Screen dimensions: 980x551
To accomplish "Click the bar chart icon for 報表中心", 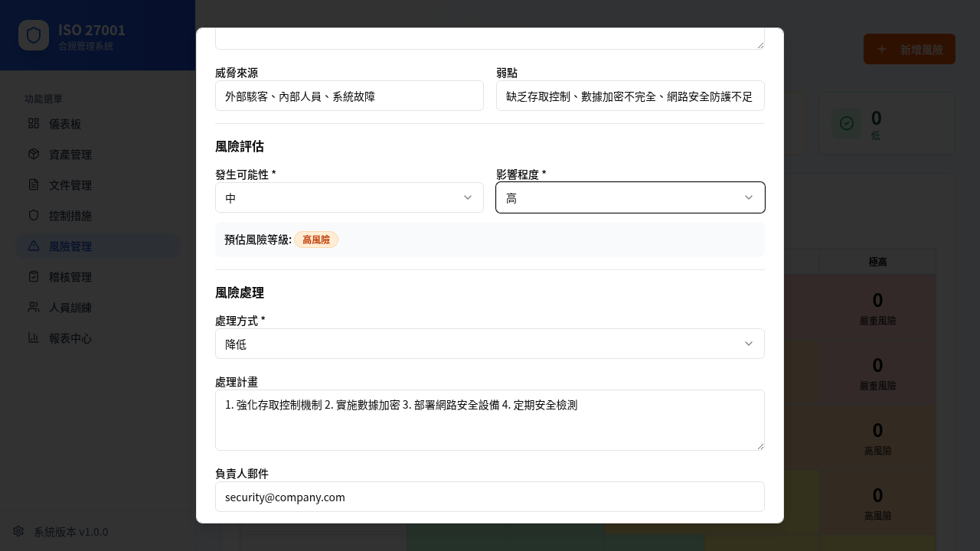I will [34, 337].
